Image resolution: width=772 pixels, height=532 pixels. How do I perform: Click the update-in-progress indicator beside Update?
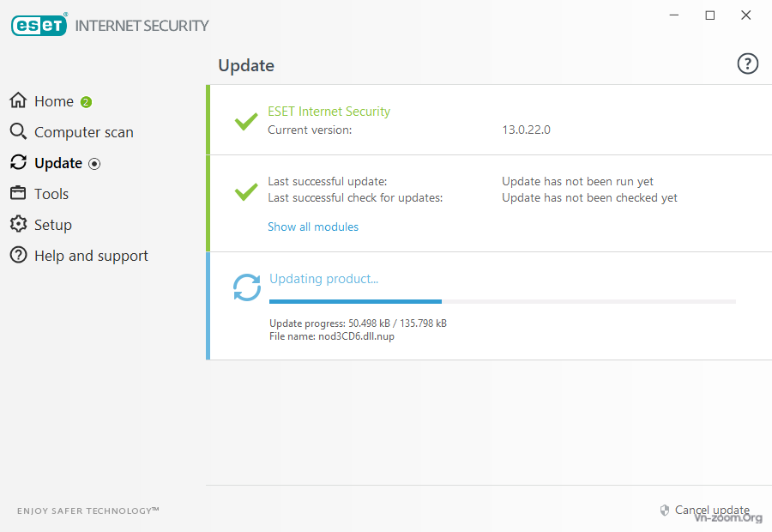click(x=94, y=164)
